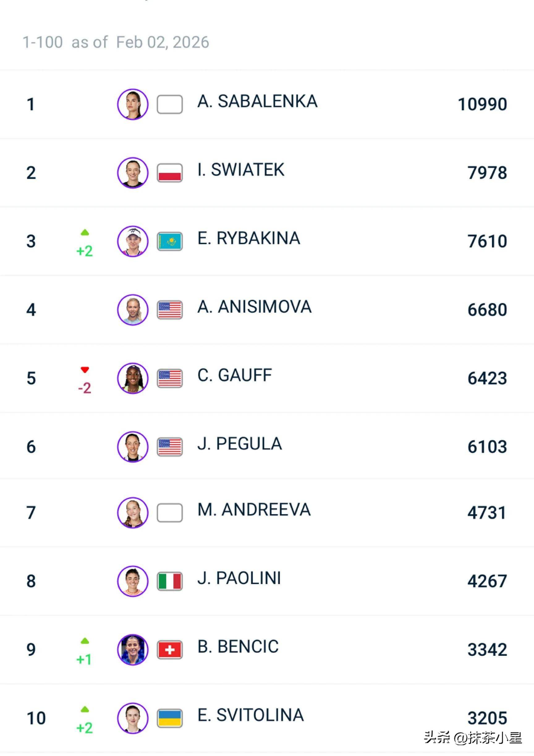Click the green up arrow for Rybakina
Image resolution: width=534 pixels, height=756 pixels.
(85, 233)
